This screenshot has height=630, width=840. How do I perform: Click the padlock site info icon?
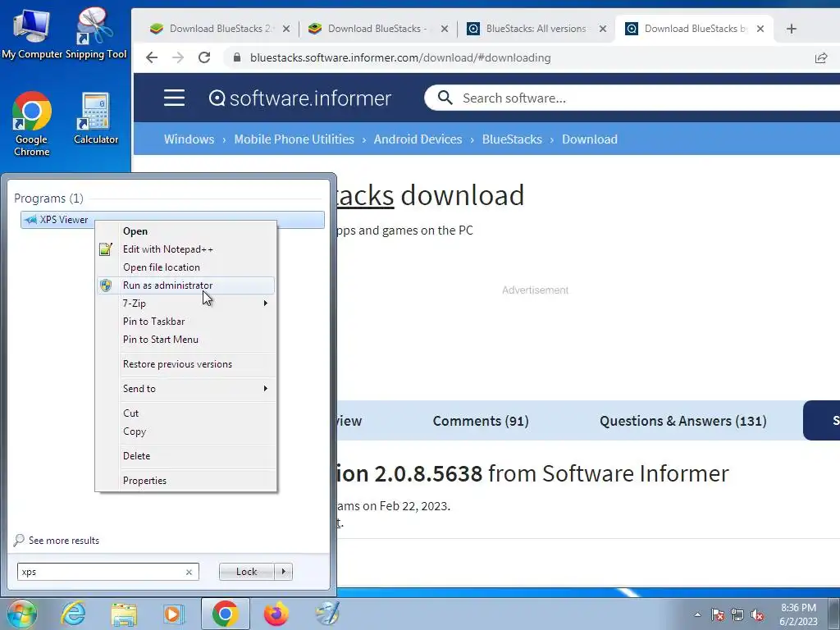point(237,57)
